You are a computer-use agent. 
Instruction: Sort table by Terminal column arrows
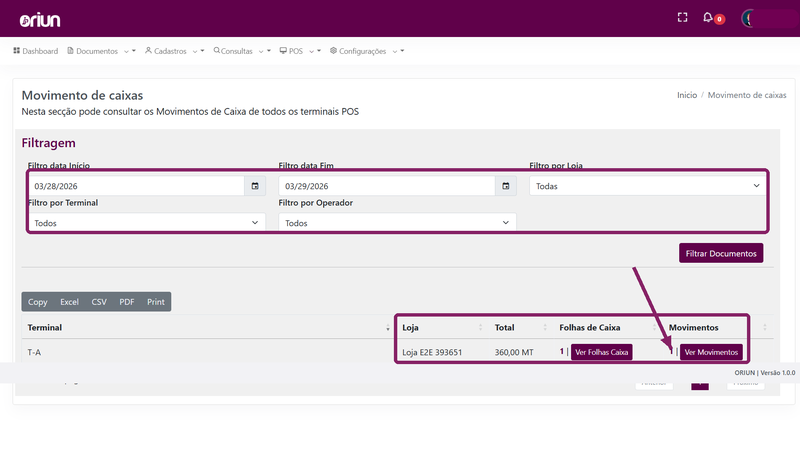(388, 328)
